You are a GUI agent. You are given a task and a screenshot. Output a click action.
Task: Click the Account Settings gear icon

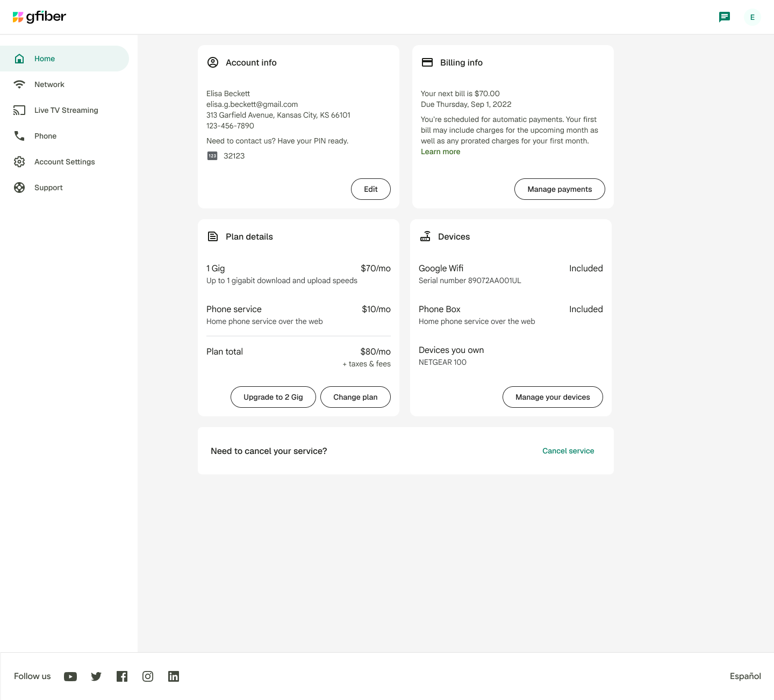(19, 162)
